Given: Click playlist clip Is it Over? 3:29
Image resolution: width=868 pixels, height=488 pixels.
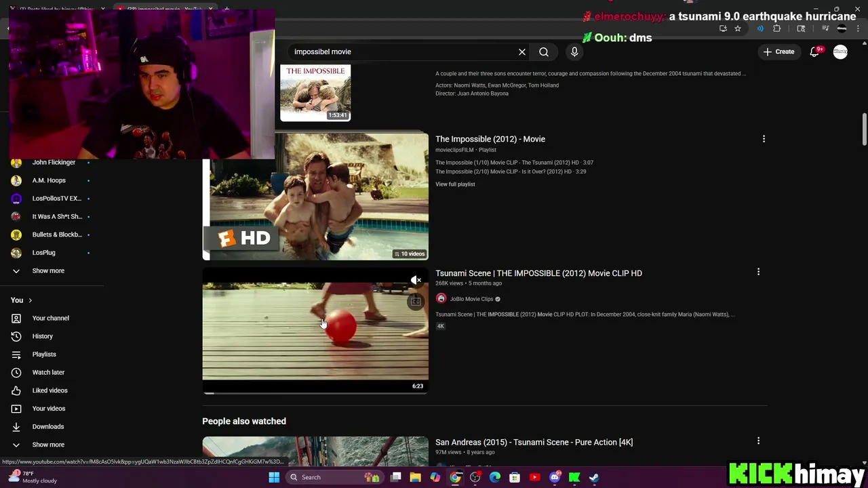Looking at the screenshot, I should [511, 171].
